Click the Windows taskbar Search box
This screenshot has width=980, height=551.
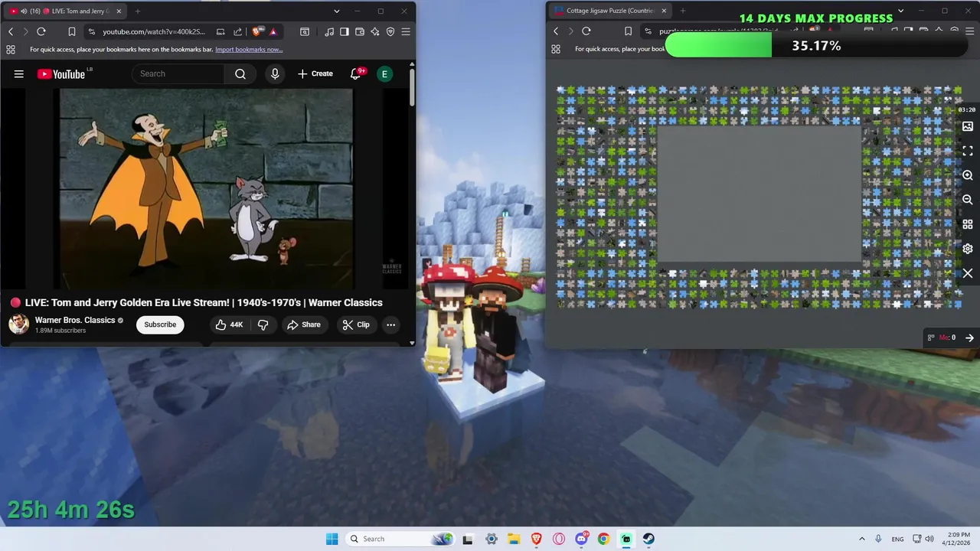[x=399, y=539]
